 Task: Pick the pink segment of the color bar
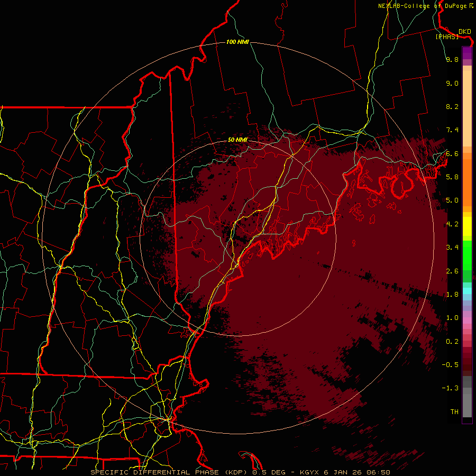pyautogui.click(x=467, y=321)
